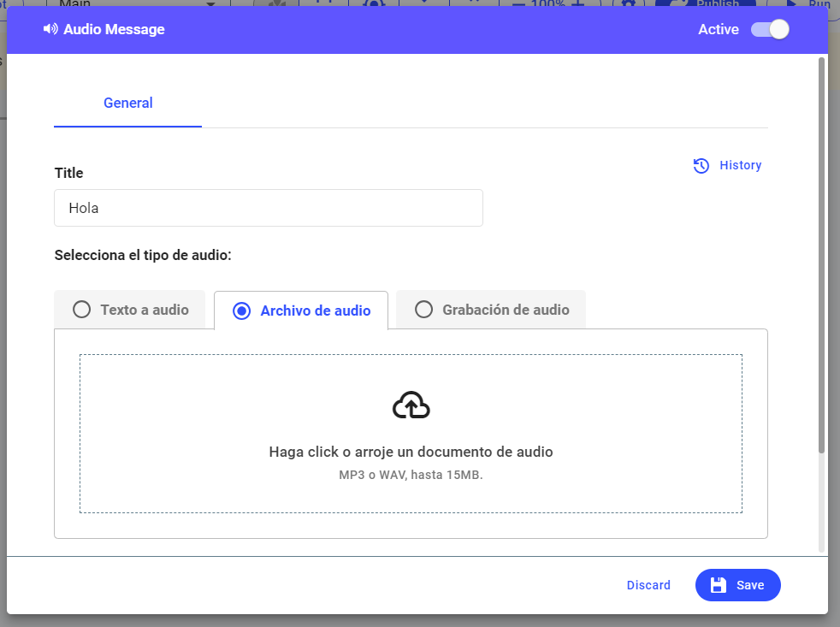Open the History link text
840x627 pixels.
click(x=741, y=165)
